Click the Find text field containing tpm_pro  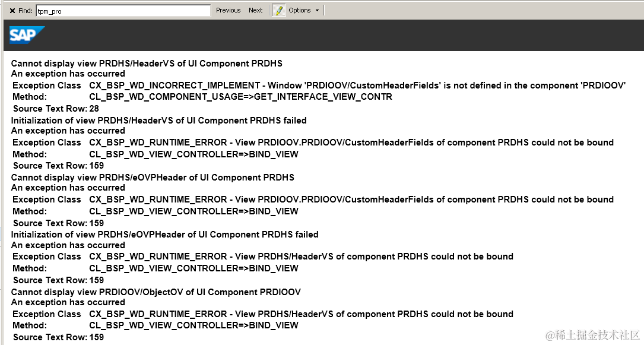click(123, 11)
